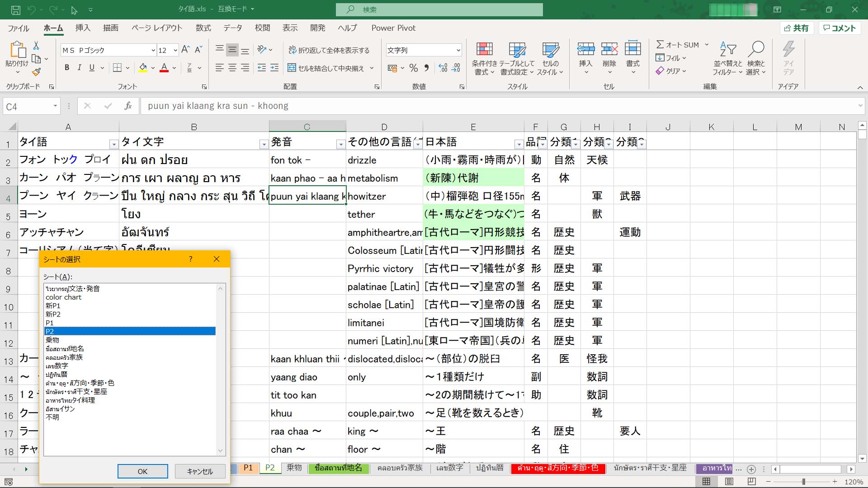Click the コメント button
868x488 pixels.
(840, 28)
